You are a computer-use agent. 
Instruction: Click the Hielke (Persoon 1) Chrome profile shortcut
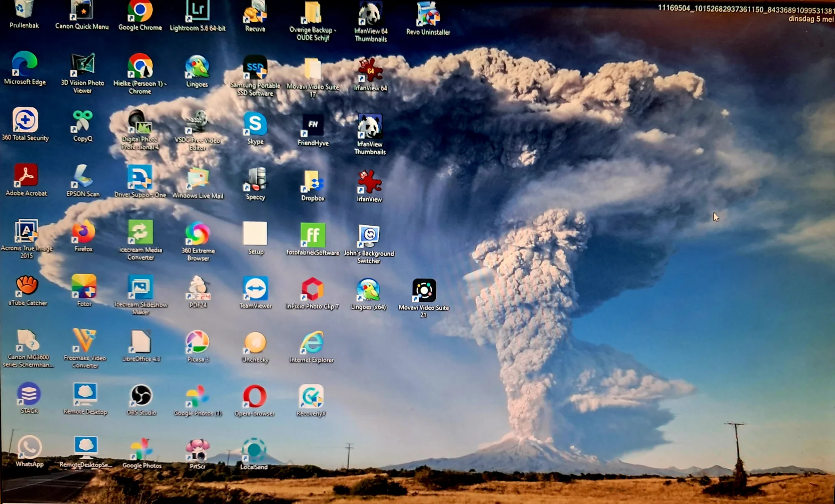click(x=140, y=67)
